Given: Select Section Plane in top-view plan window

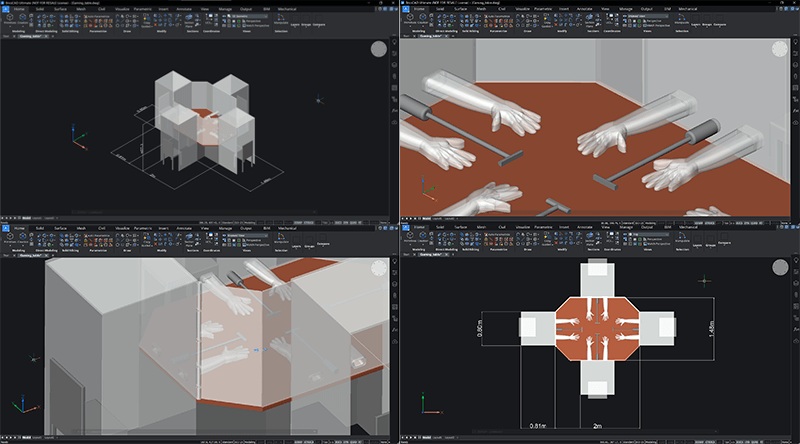Looking at the screenshot, I should tap(590, 240).
